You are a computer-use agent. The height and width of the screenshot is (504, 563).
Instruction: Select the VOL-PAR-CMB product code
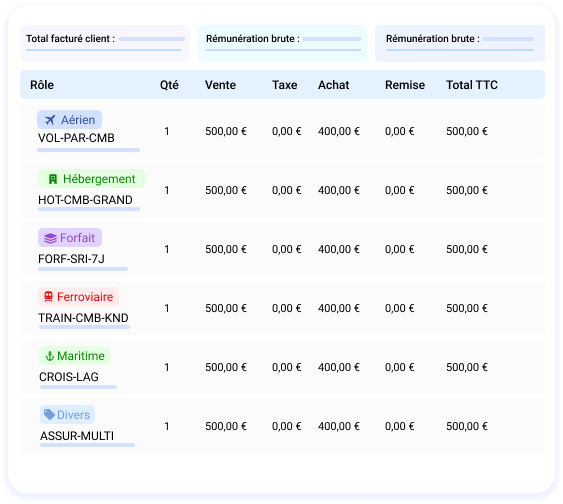[x=76, y=138]
